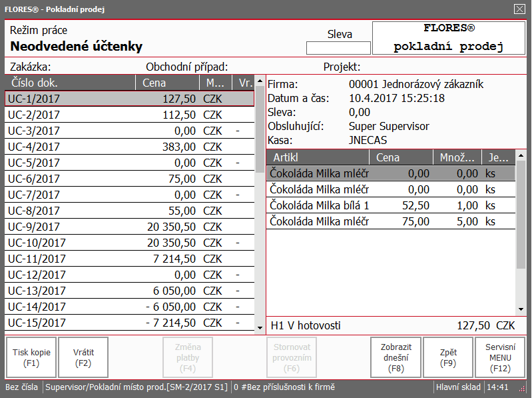Select the Čokoláda Milka bílá item row
The image size is (532, 398).
click(391, 205)
